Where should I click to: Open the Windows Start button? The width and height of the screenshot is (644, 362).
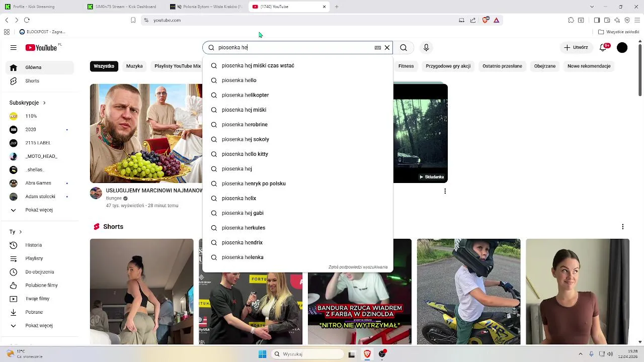[262, 354]
